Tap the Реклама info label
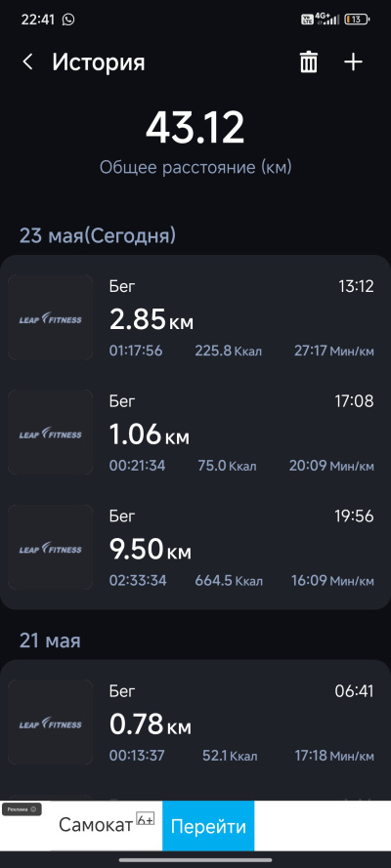 tap(22, 809)
